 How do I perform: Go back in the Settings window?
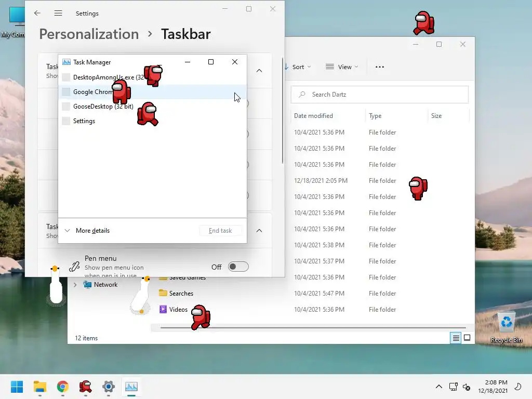pos(37,13)
